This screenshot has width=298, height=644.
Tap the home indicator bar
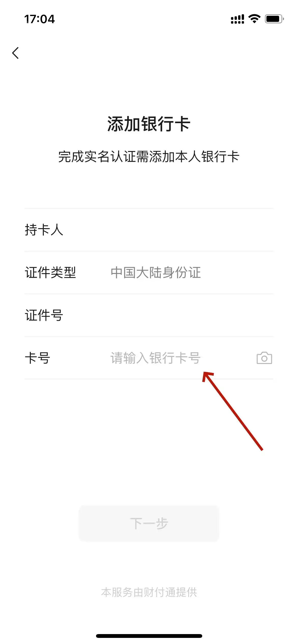point(149,636)
